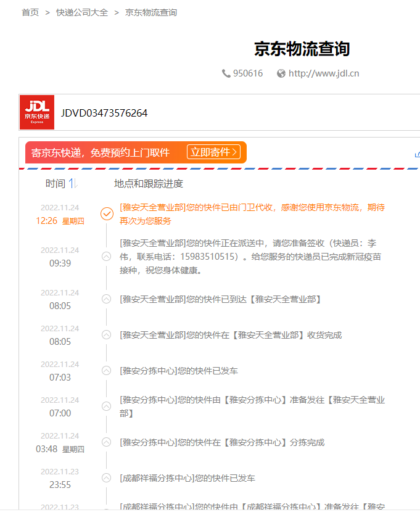Click the 正在派送中 courier delivery message
Screen dimensions: 420x512
pyautogui.click(x=250, y=257)
